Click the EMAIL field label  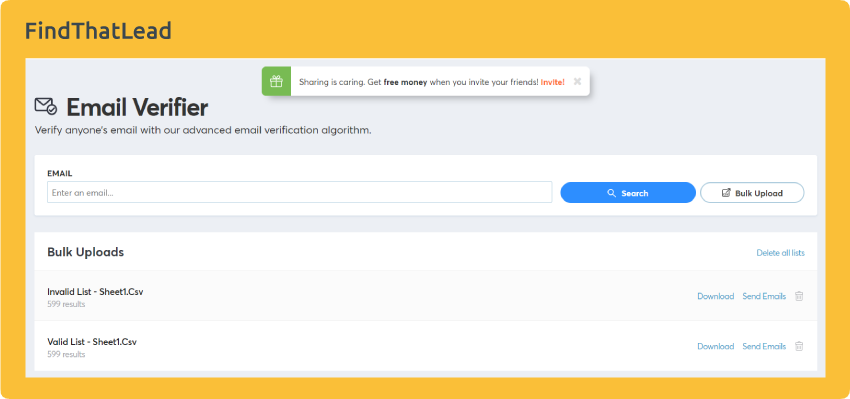60,173
